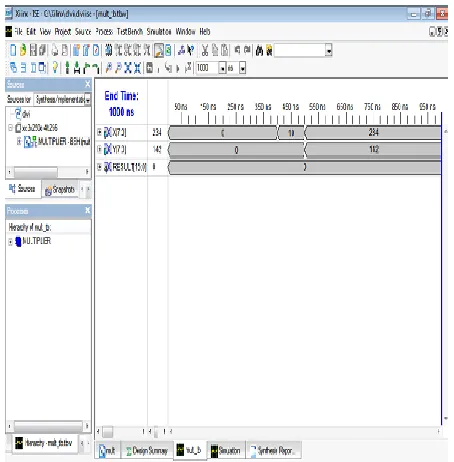454x462 pixels.
Task: Click the Save All toolbar icon
Action: tap(42, 50)
